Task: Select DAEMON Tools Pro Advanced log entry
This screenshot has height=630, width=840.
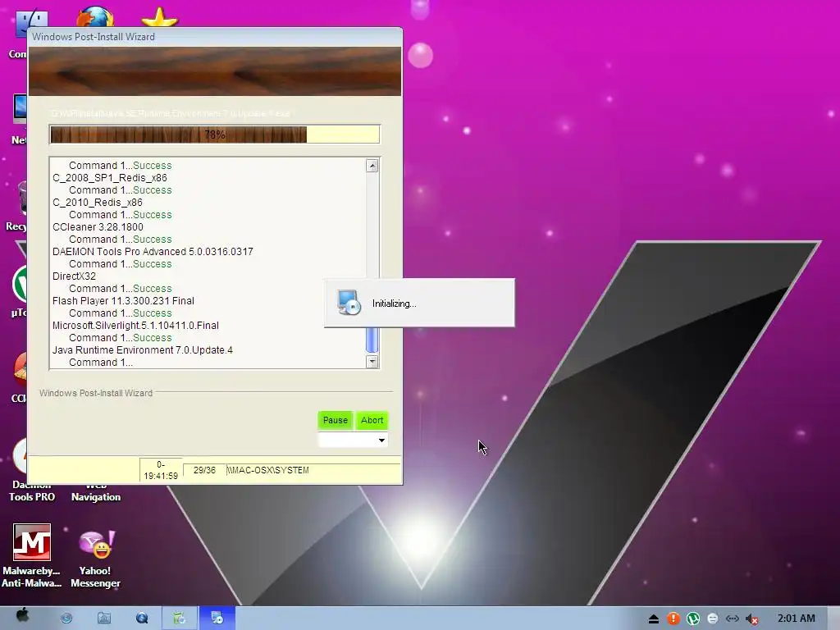Action: click(153, 252)
